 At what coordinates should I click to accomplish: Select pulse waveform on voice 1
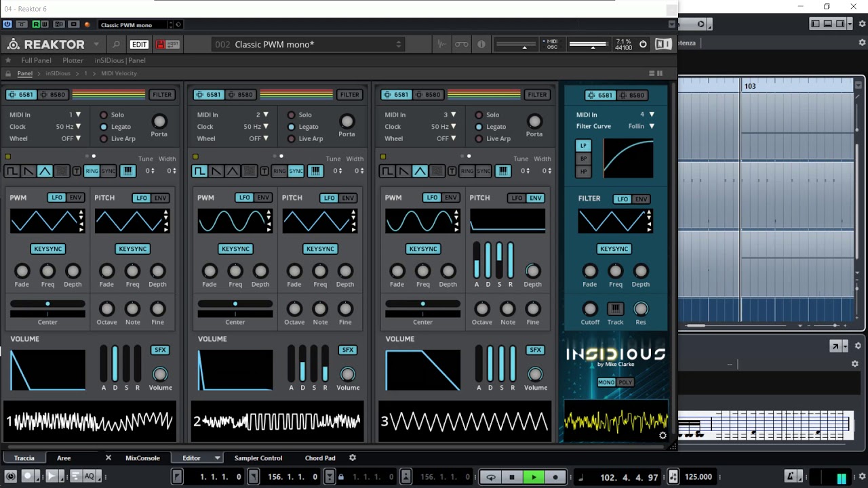(12, 171)
